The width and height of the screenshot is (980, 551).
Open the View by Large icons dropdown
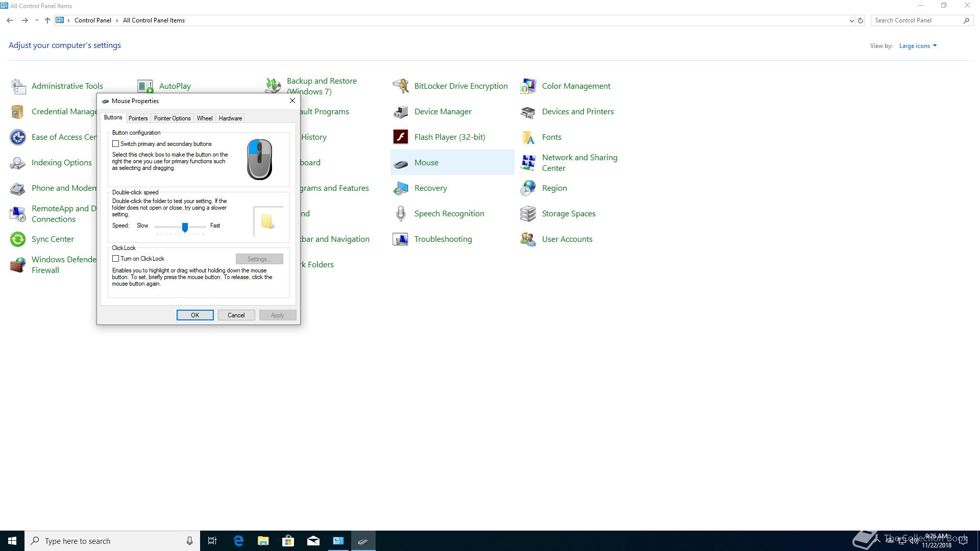[918, 46]
